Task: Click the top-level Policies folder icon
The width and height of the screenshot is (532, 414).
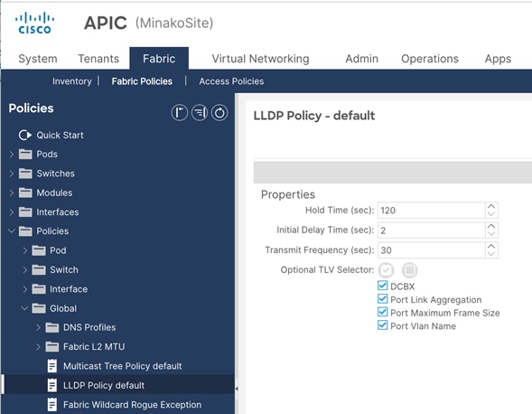Action: [x=25, y=231]
